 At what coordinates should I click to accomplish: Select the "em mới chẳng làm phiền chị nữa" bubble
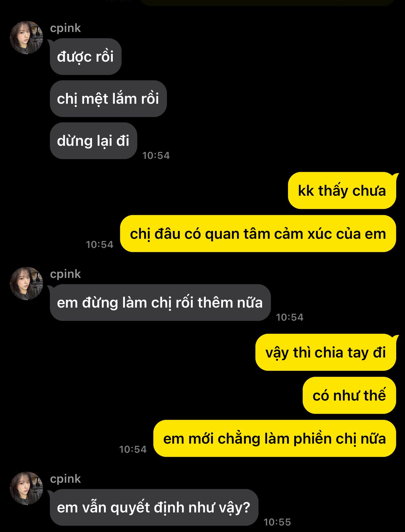pyautogui.click(x=275, y=439)
